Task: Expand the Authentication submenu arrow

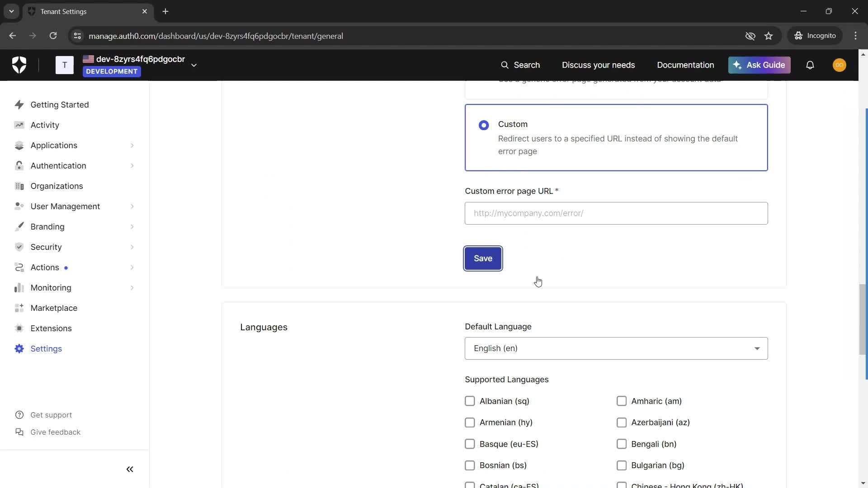Action: [132, 166]
